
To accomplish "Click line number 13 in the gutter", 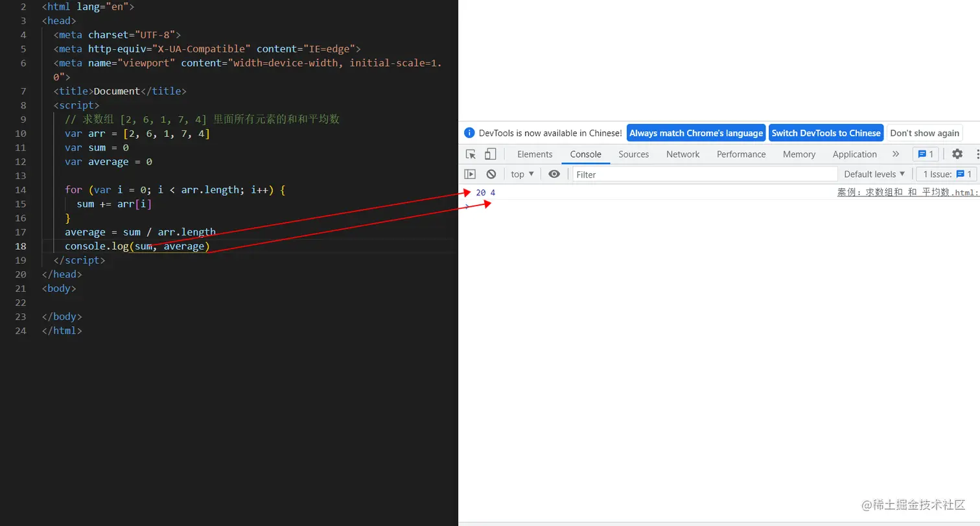I will click(20, 176).
